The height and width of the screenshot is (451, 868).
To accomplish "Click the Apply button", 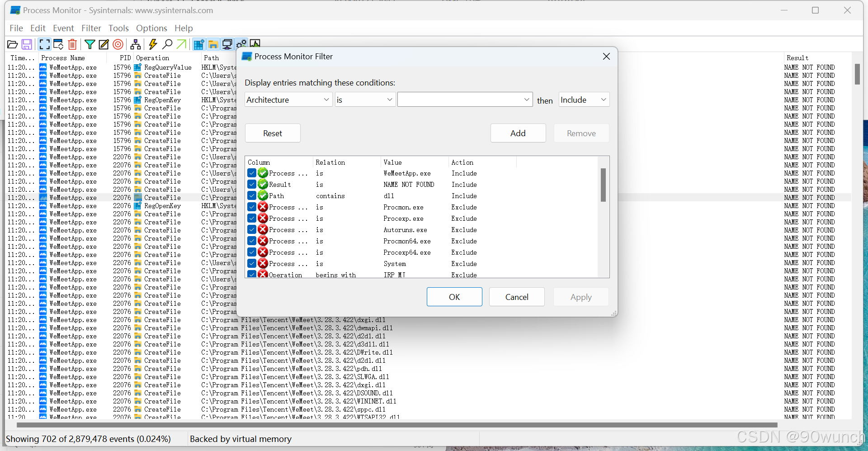I will click(x=581, y=297).
